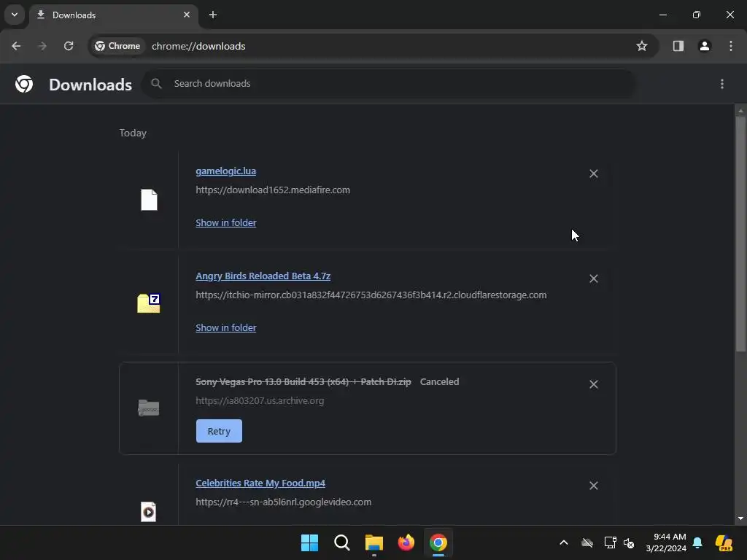Click the scrollbar down arrow
The width and height of the screenshot is (747, 560).
click(740, 518)
